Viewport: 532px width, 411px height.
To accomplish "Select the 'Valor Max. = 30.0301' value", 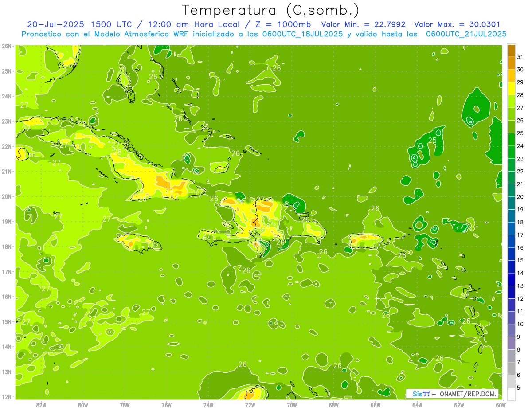I will tap(457, 24).
